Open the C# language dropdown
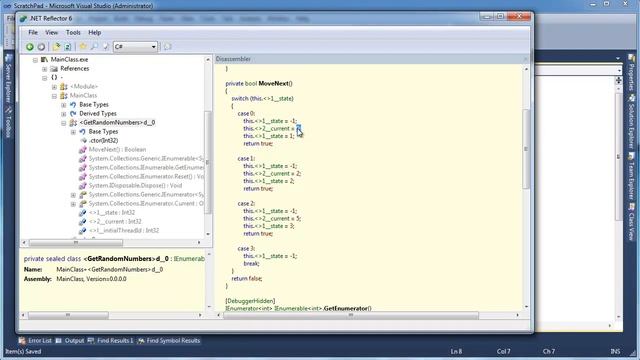This screenshot has height=360, width=640. pyautogui.click(x=135, y=47)
